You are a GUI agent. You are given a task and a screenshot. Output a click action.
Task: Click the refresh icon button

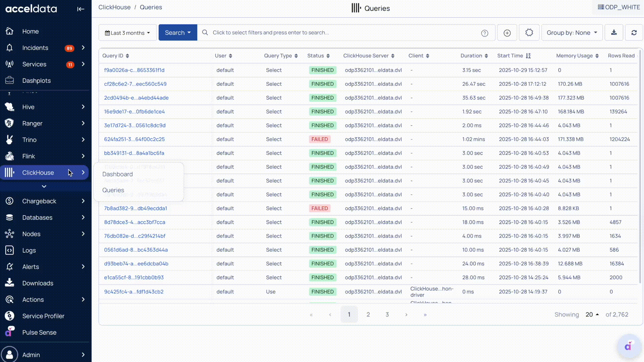(x=634, y=33)
